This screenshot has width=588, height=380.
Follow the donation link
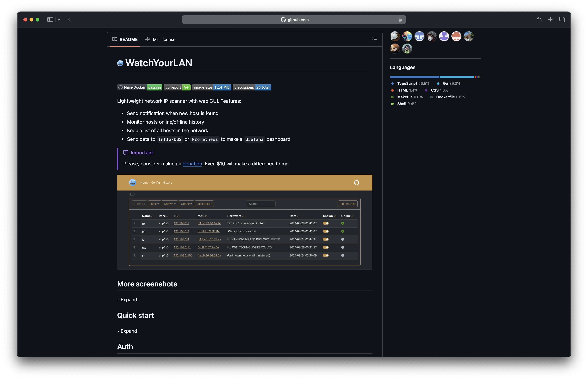tap(192, 164)
